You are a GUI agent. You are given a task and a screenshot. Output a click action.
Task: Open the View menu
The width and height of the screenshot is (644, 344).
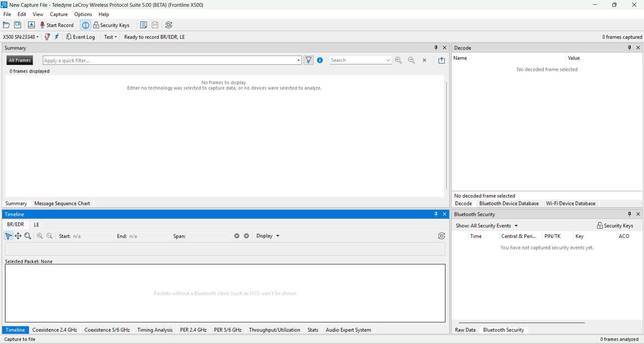[38, 14]
